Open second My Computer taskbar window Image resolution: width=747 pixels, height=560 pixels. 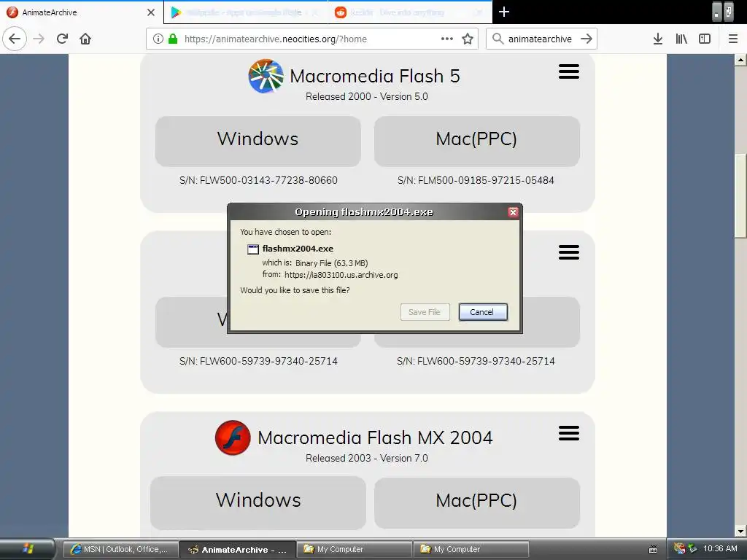(x=471, y=550)
